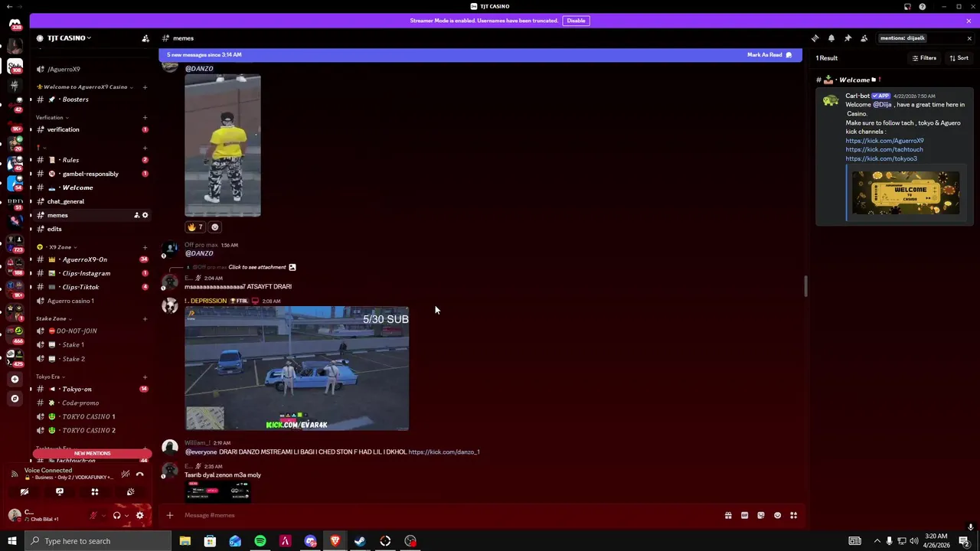Open the 5/30 SUB stream screenshot image

click(x=296, y=368)
